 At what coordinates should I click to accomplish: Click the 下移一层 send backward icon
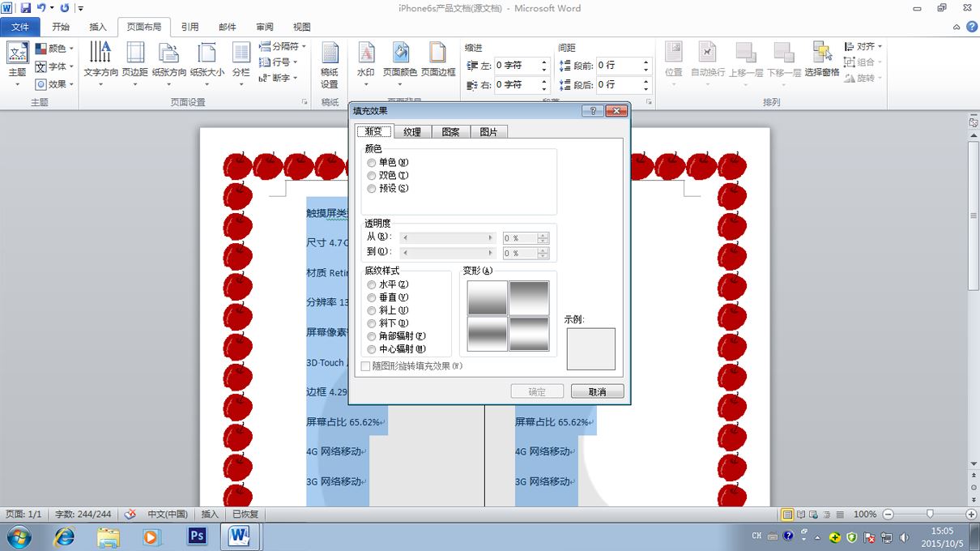[x=784, y=53]
